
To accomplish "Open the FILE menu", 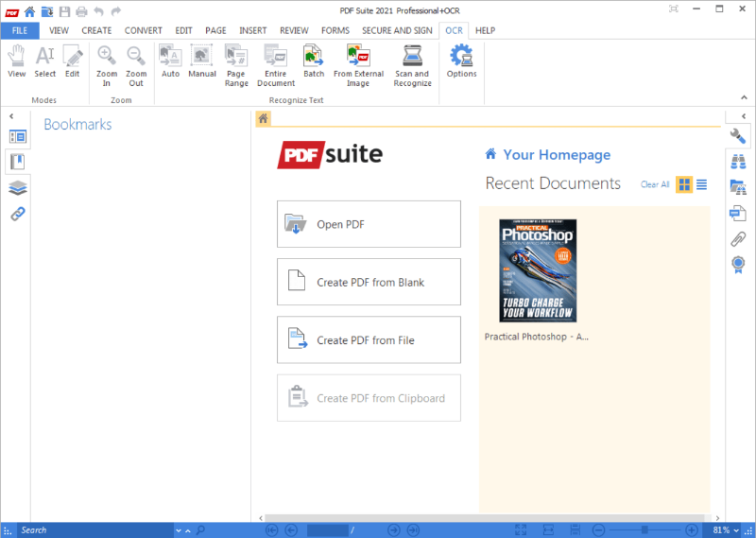I will (x=19, y=30).
